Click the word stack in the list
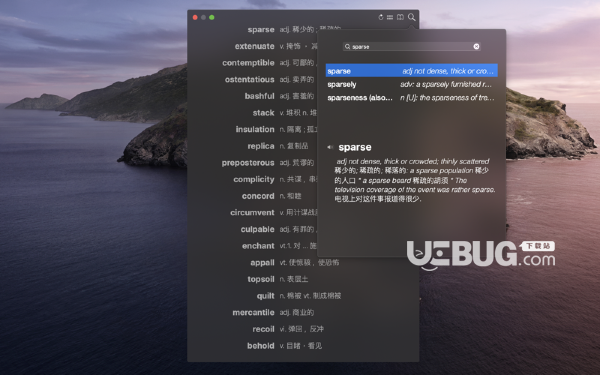The height and width of the screenshot is (375, 600). pyautogui.click(x=263, y=113)
